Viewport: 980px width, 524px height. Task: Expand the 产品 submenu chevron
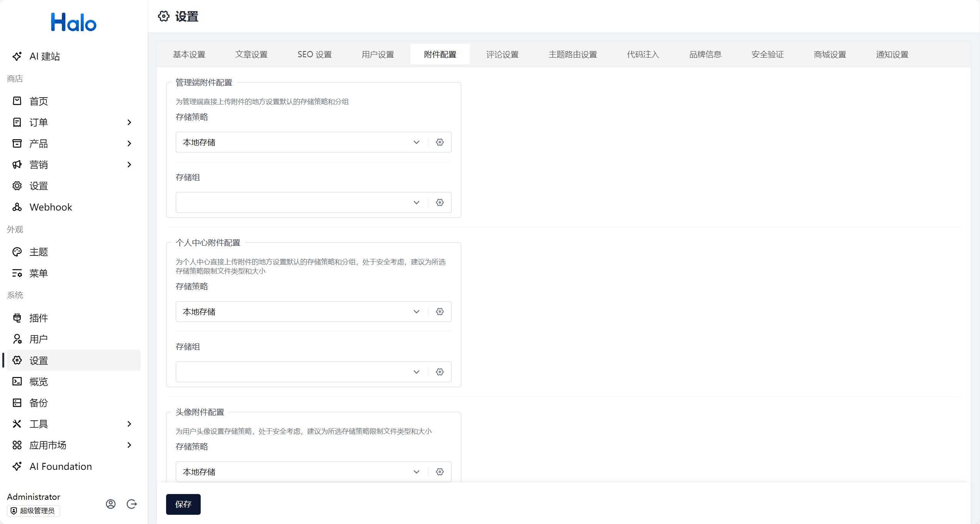coord(129,143)
